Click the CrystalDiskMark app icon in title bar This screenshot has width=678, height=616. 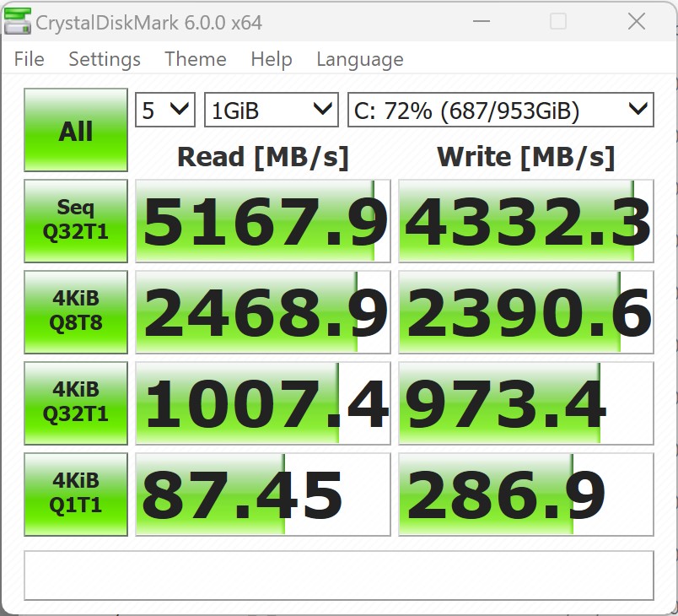click(x=18, y=21)
